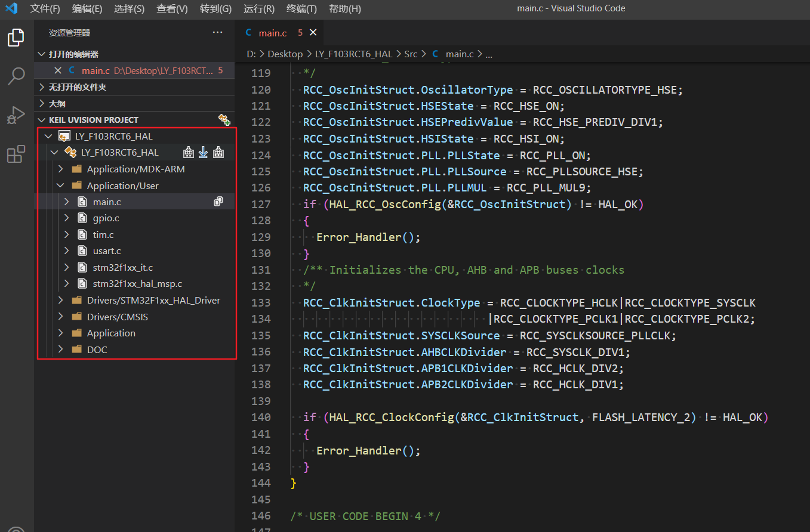
Task: Click the Src breadcrumb segment
Action: tap(411, 54)
